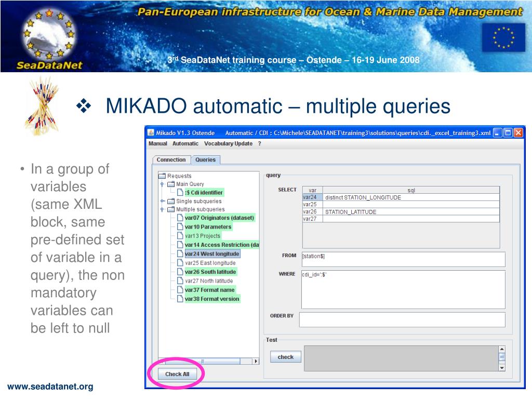Click the Test output scroll down arrow

pyautogui.click(x=502, y=368)
